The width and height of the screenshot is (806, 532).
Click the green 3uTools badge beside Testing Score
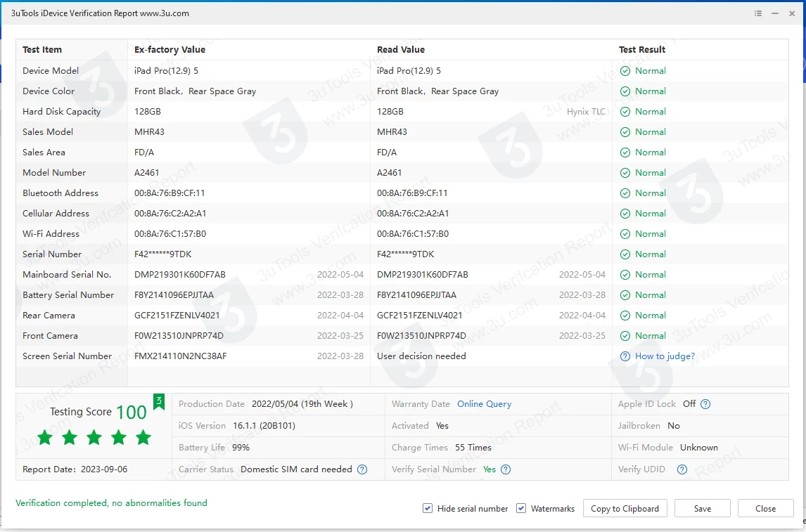coord(159,401)
